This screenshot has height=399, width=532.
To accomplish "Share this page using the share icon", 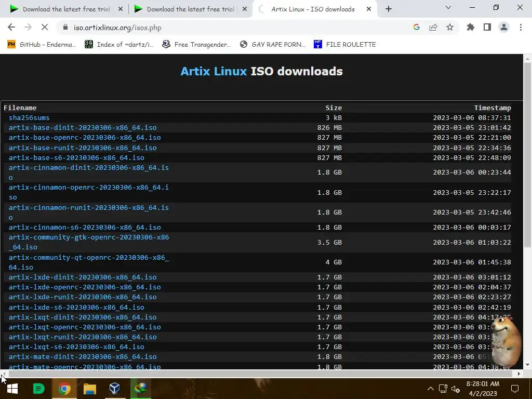I will 433,28.
